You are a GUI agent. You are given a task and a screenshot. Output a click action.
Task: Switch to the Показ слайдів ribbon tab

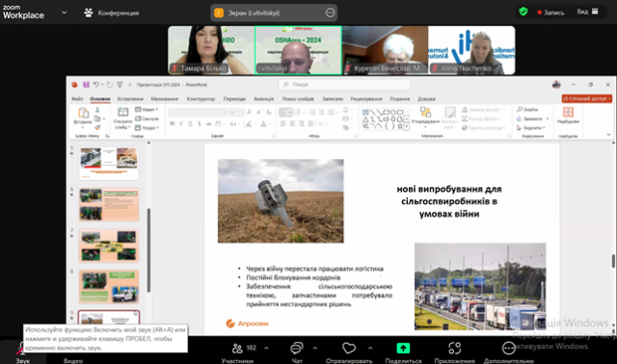tap(298, 98)
